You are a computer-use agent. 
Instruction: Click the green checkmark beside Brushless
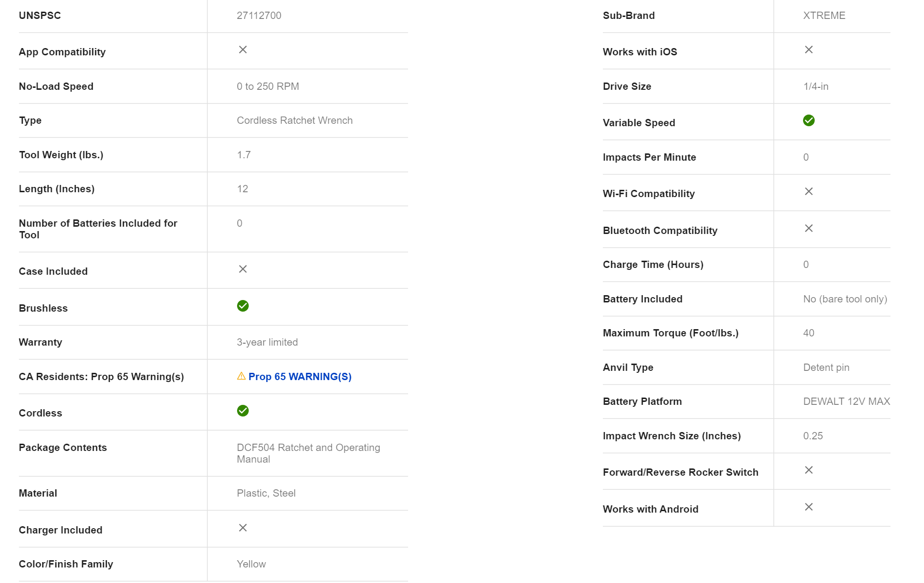pyautogui.click(x=242, y=306)
